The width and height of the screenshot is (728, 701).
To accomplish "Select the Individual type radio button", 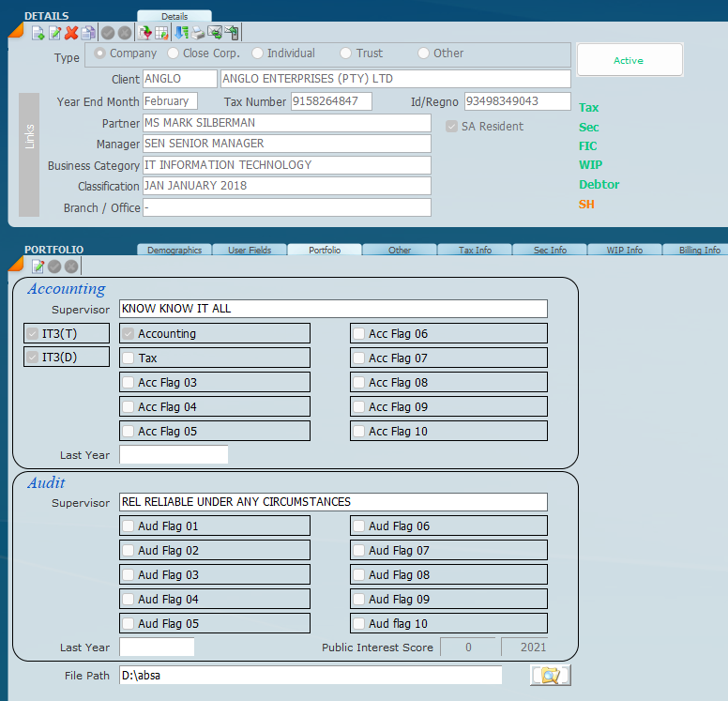I will click(x=258, y=53).
